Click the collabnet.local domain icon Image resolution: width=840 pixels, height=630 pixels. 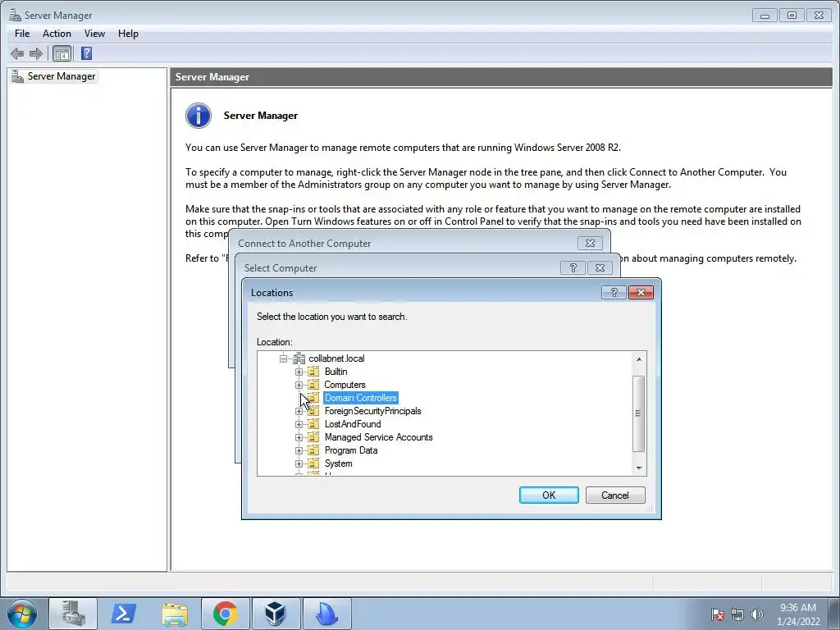coord(299,358)
